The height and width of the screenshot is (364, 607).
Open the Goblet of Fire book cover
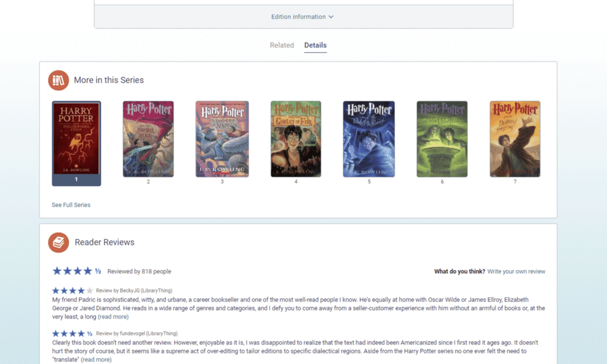point(296,139)
